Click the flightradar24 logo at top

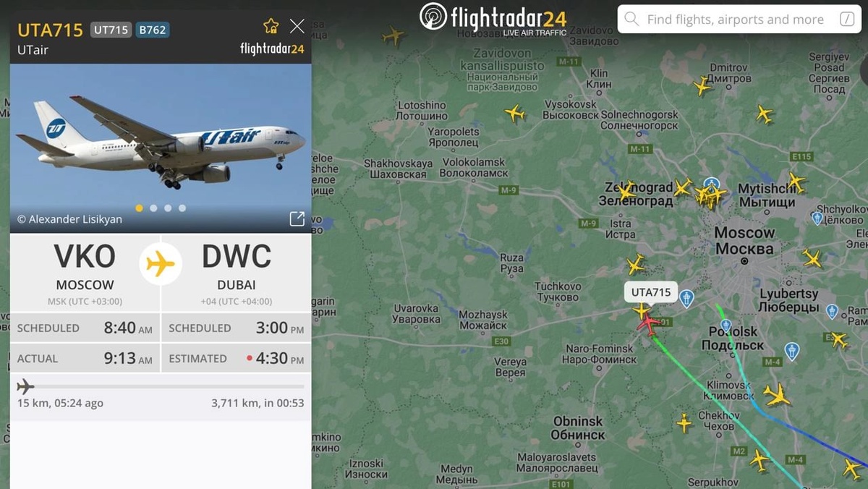pyautogui.click(x=493, y=17)
